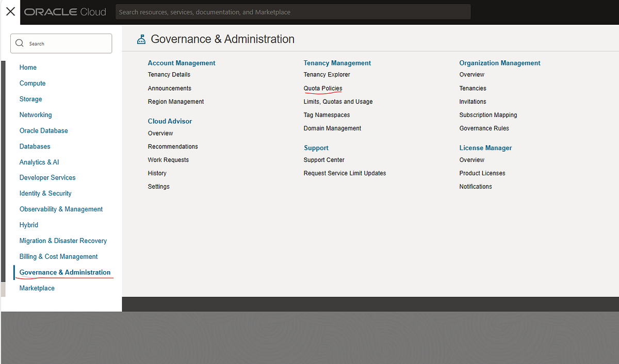Open Request Service Limit Updates
619x364 pixels.
tap(345, 173)
